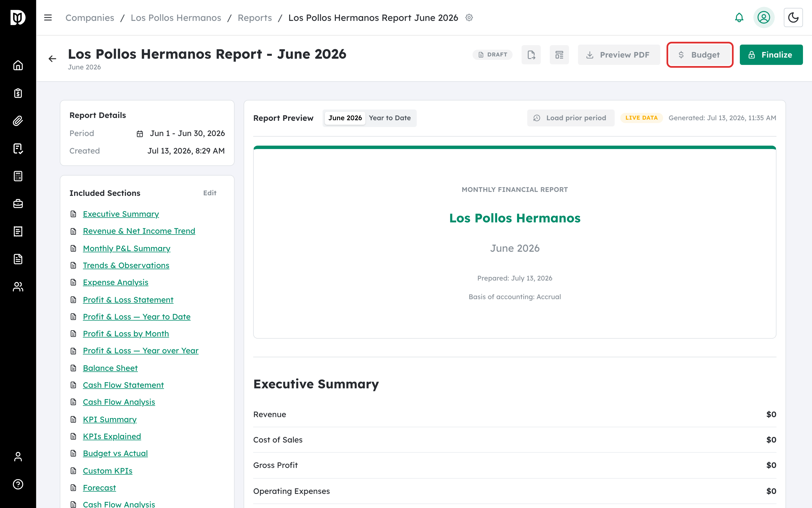The height and width of the screenshot is (508, 812).
Task: Open the briefcase sidebar icon
Action: [x=18, y=203]
